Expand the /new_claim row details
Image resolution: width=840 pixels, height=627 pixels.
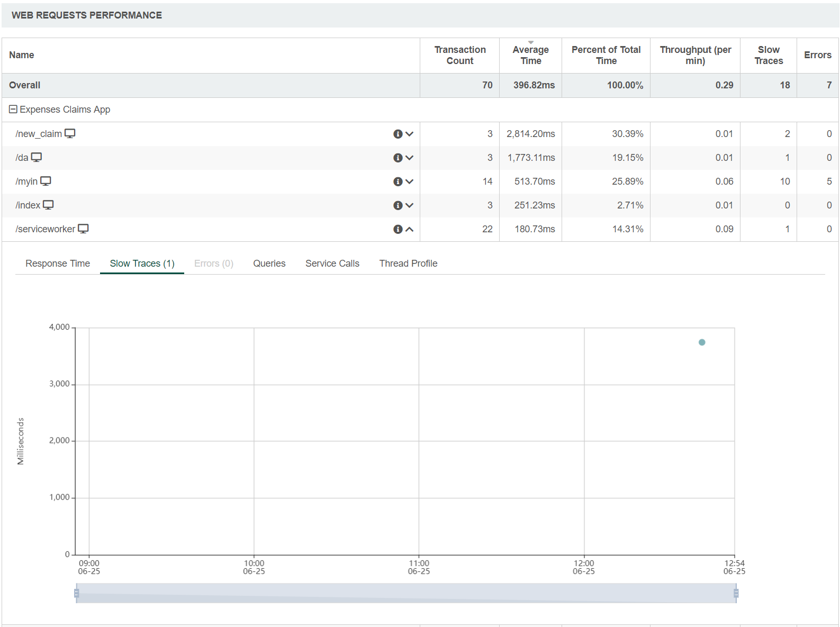click(409, 134)
